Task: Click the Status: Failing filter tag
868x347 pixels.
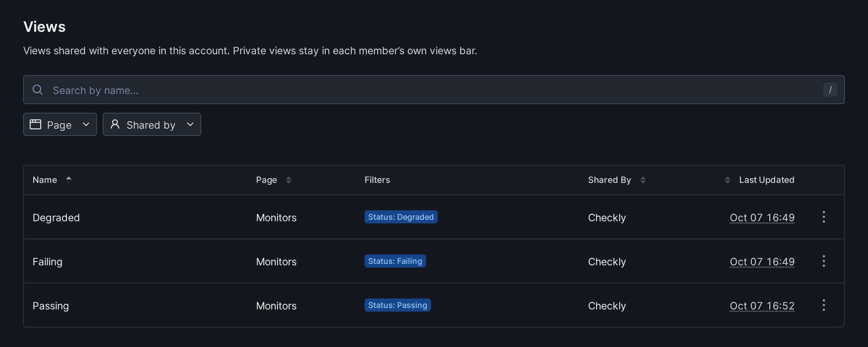Action: (395, 261)
